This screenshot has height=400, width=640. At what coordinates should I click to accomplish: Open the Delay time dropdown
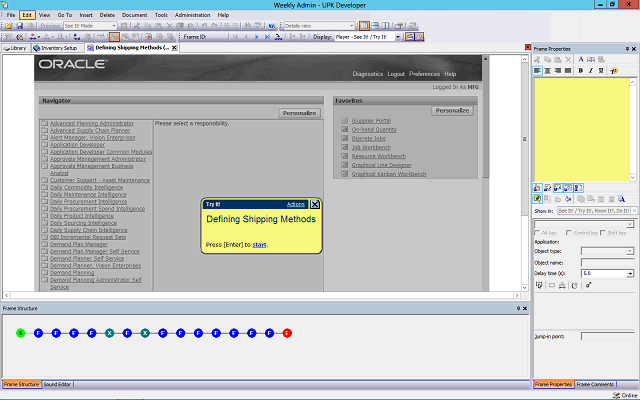(607, 273)
